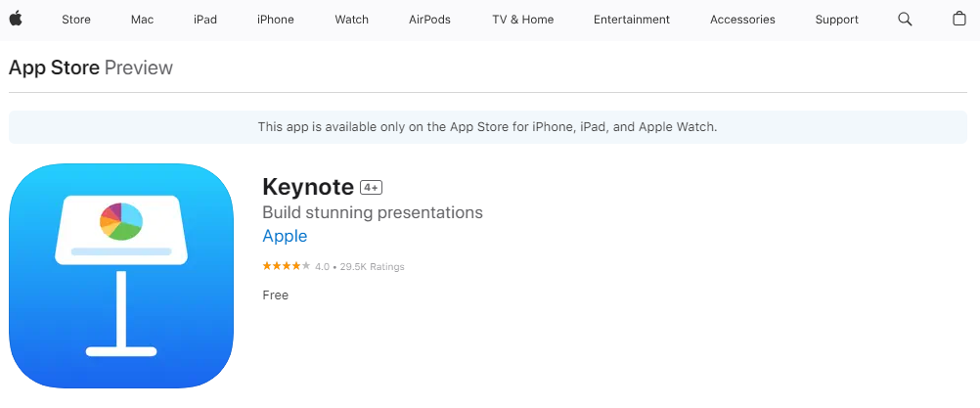Open the Watch menu

pos(351,20)
